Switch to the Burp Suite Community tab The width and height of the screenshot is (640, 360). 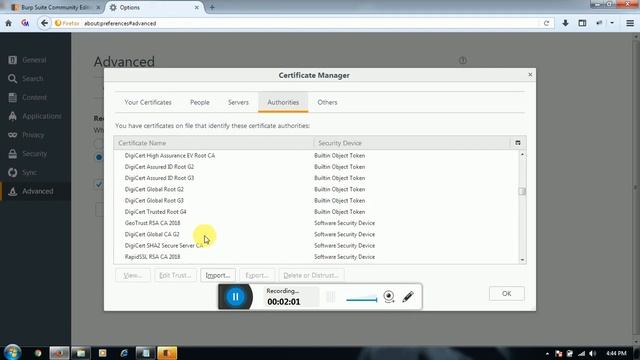pyautogui.click(x=56, y=7)
